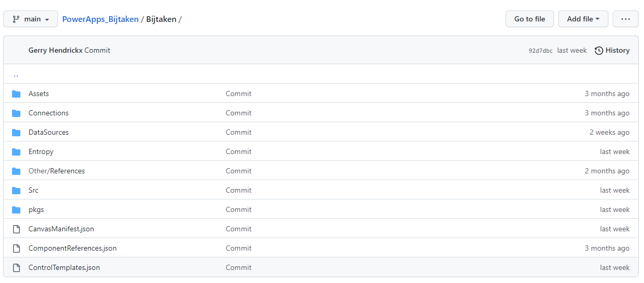Click the Go to file button

tap(530, 19)
